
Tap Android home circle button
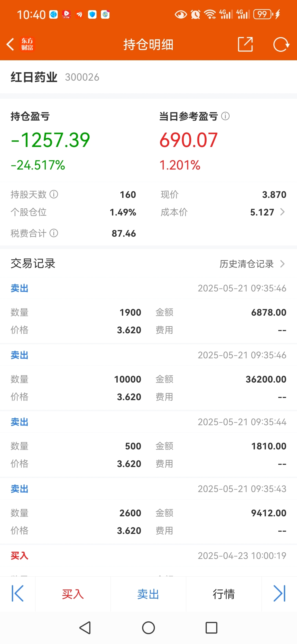[148, 628]
